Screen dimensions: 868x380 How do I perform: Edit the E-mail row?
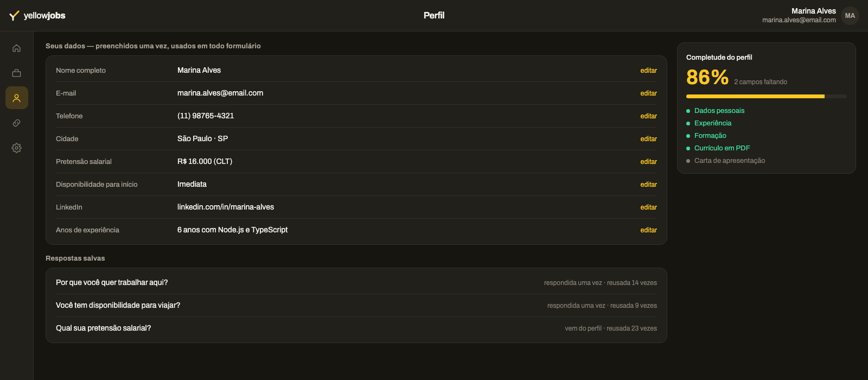648,93
